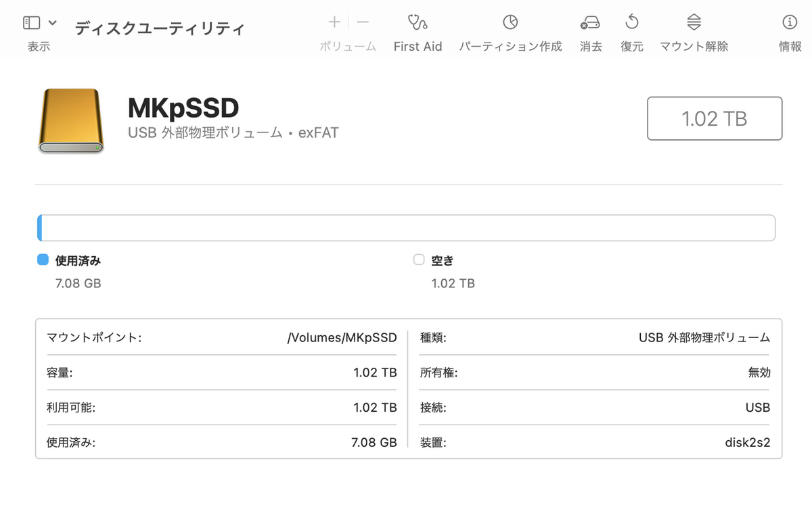This screenshot has height=528, width=812.
Task: Open the 表示 view dropdown chevron
Action: click(x=52, y=23)
